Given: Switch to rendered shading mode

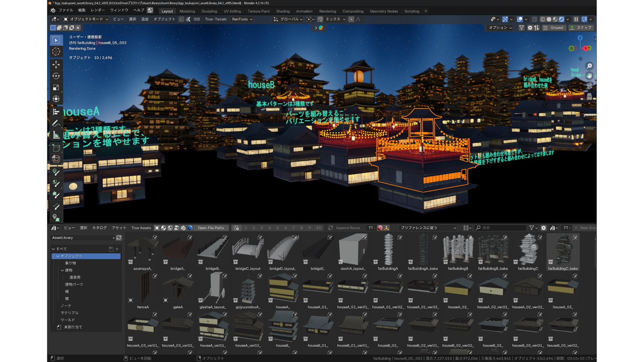Looking at the screenshot, I should pyautogui.click(x=561, y=19).
